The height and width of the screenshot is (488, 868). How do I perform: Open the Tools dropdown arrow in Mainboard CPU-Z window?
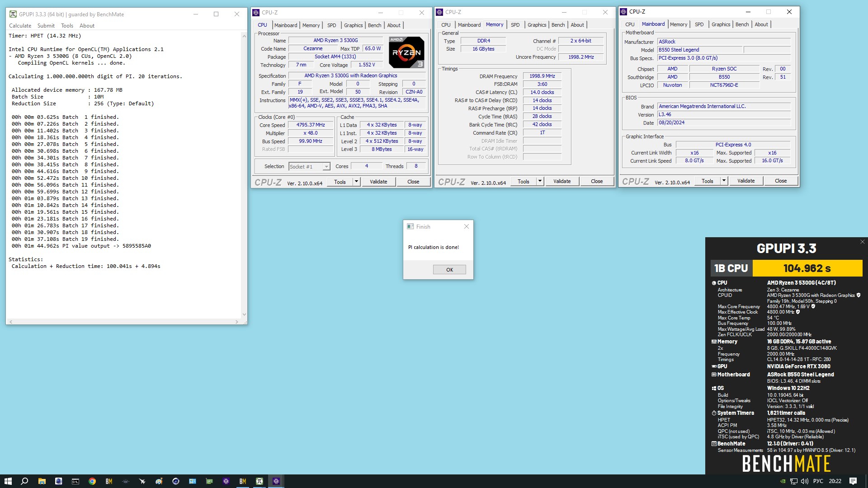click(724, 181)
